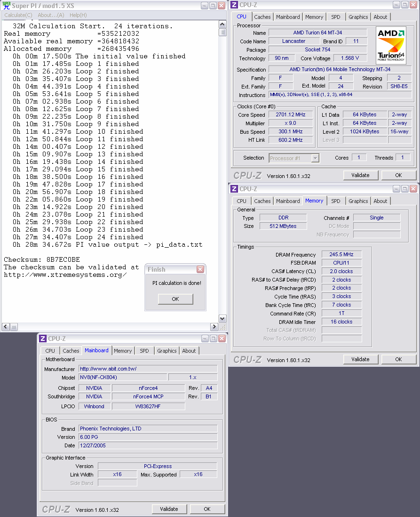Close the Finish dialog with its X

[200, 269]
